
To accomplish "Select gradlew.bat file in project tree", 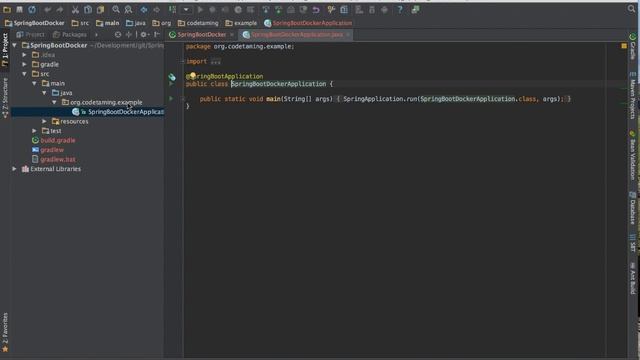I will click(58, 159).
